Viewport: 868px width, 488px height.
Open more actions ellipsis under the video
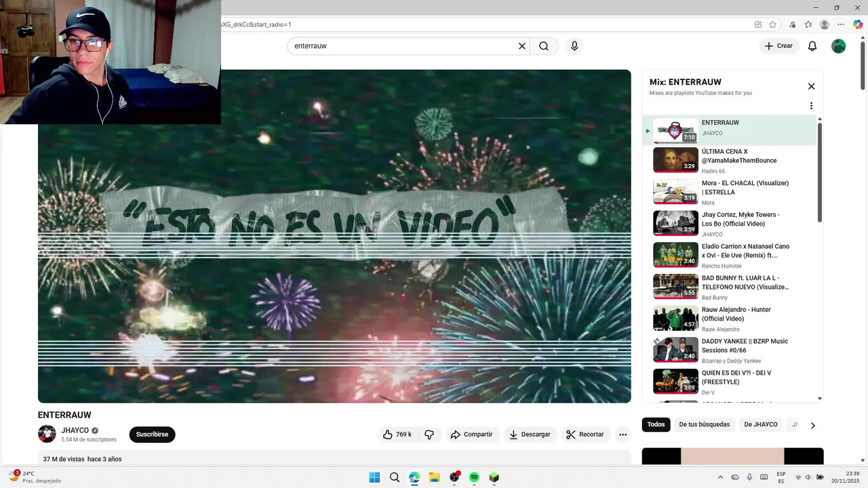(623, 434)
